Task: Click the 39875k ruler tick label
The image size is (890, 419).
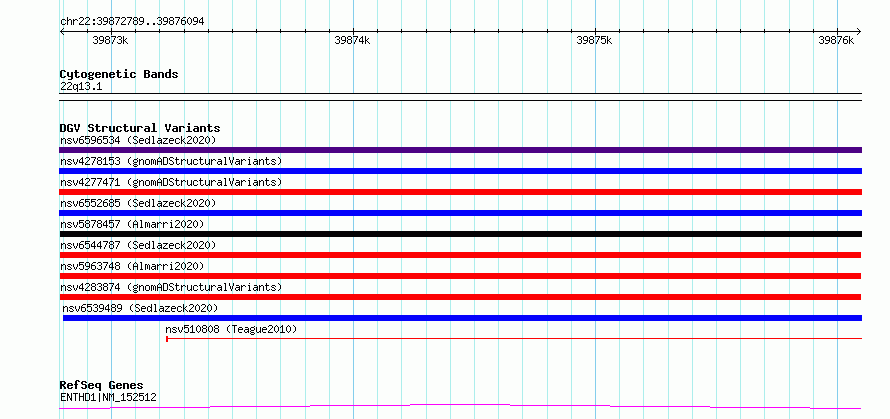Action: 594,40
